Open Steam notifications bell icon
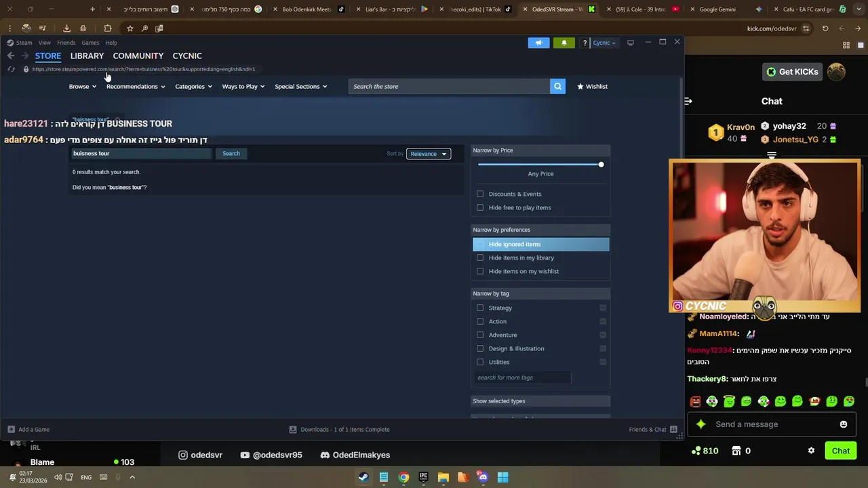 click(x=564, y=43)
